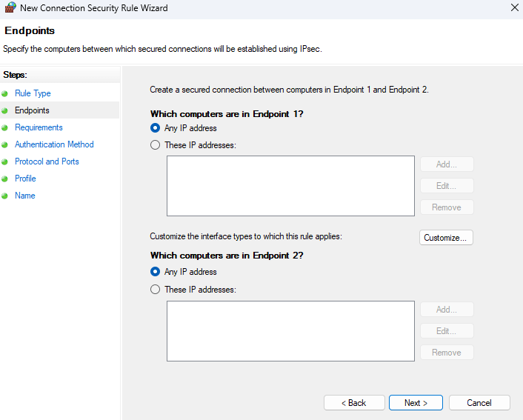
Task: Open the Rule Type step
Action: pos(33,93)
